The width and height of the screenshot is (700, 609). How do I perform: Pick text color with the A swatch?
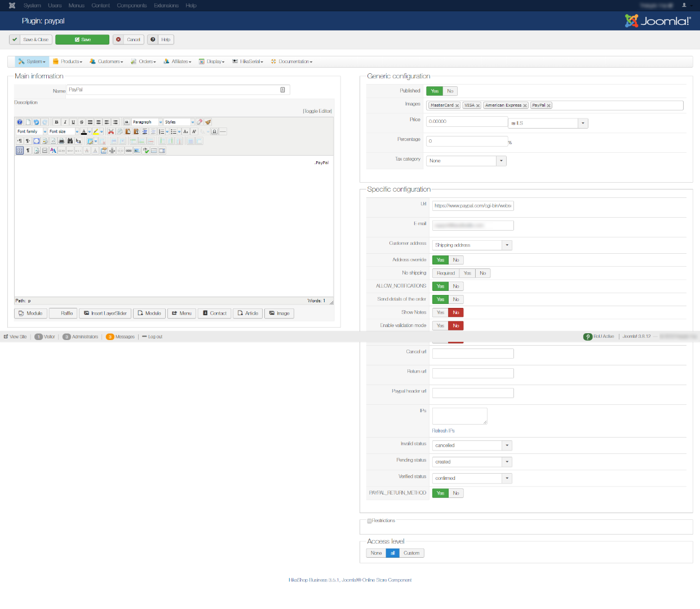click(84, 131)
